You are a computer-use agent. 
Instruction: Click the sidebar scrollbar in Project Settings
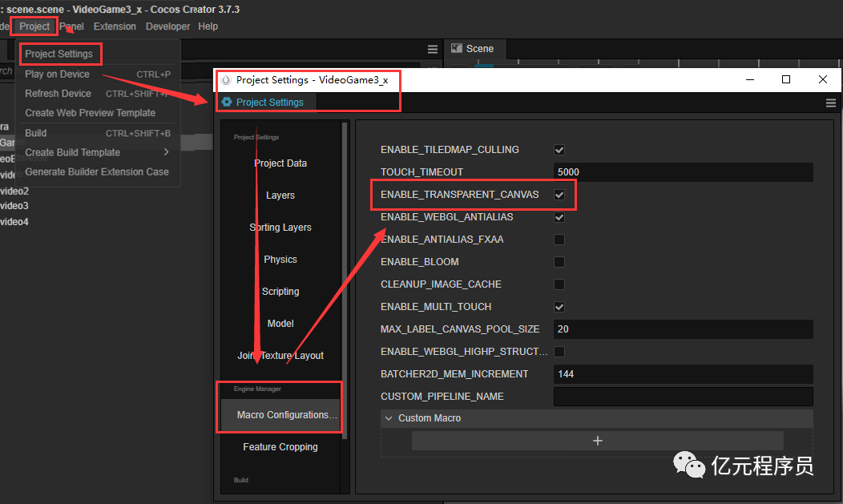pyautogui.click(x=345, y=280)
